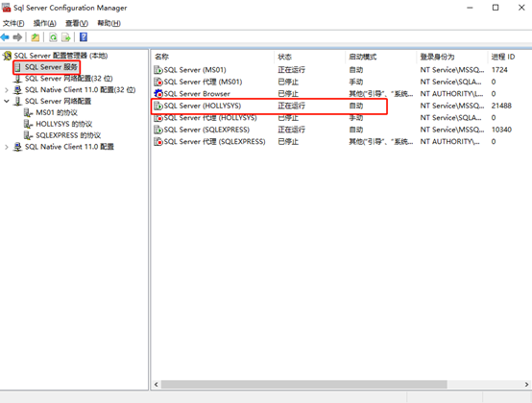Click process ID 10340 cell
This screenshot has height=403, width=532.
501,130
